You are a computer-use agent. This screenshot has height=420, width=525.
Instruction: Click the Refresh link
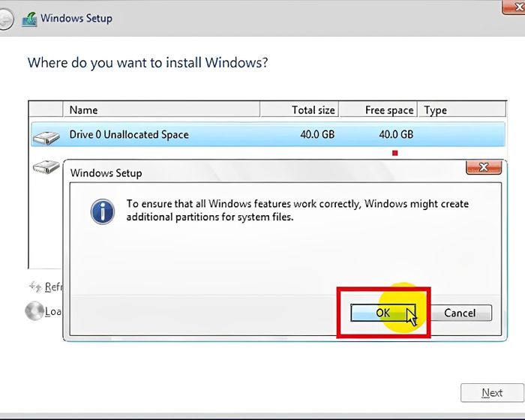coord(53,287)
